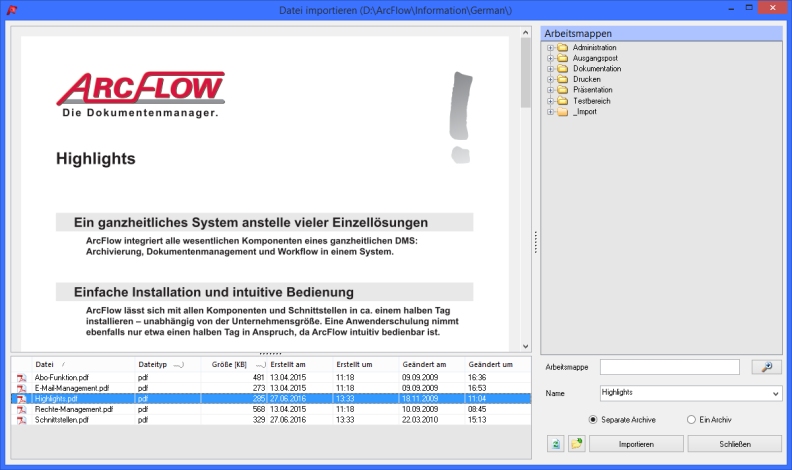Click the _Import folder icon

coord(563,112)
